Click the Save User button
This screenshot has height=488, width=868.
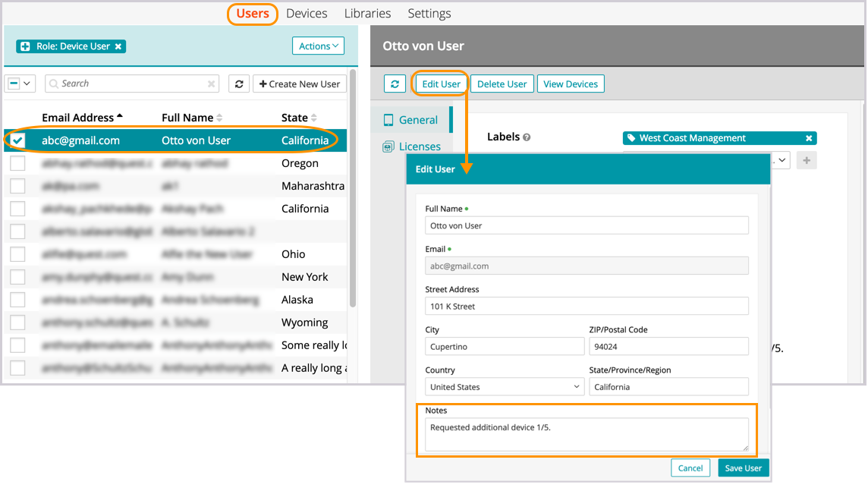pyautogui.click(x=743, y=468)
